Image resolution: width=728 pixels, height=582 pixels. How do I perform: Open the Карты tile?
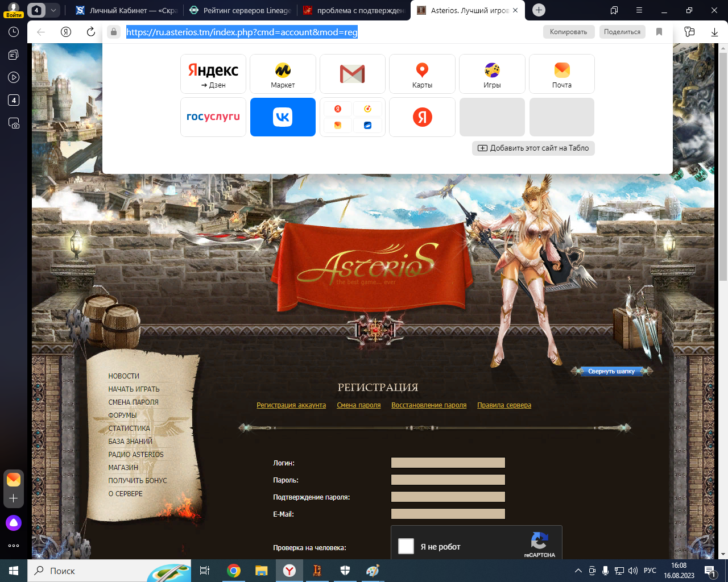pyautogui.click(x=422, y=74)
